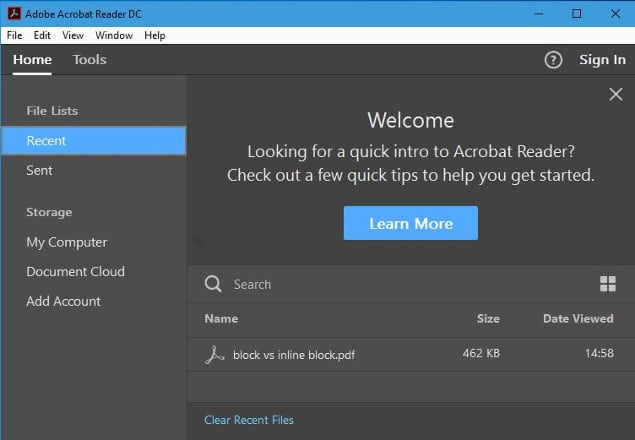Maximize the Acrobat Reader window
This screenshot has width=635, height=440.
(x=577, y=14)
